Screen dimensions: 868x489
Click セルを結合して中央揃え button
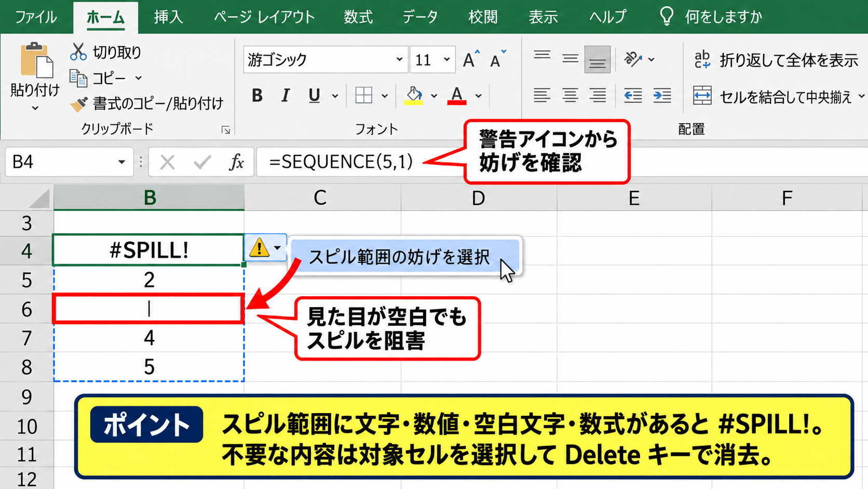778,97
